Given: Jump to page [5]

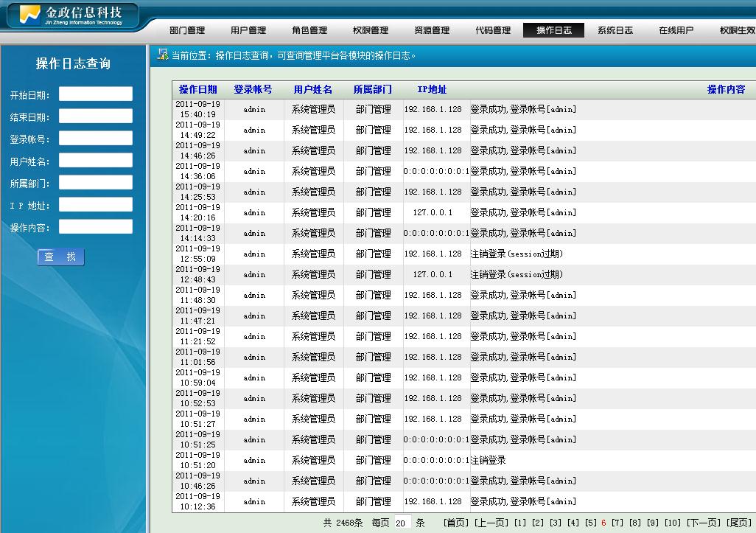Looking at the screenshot, I should coord(591,523).
